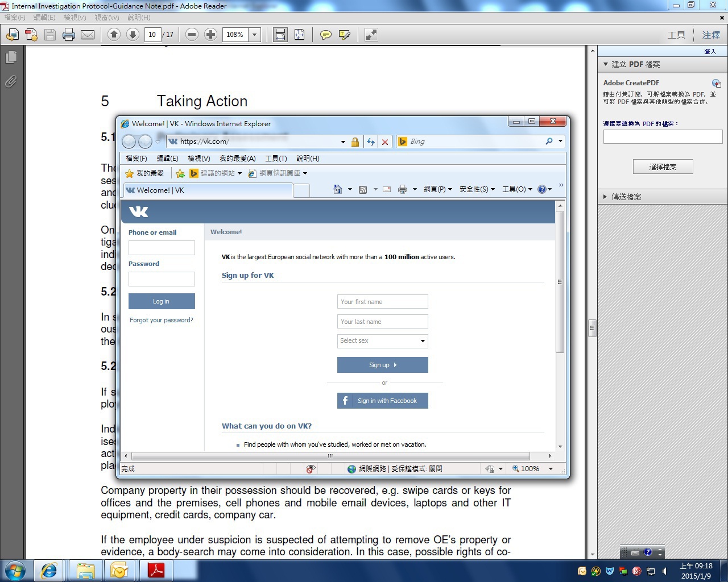Click the printer icon in IE command bar
Screen dimensions: 728x582
coord(403,189)
